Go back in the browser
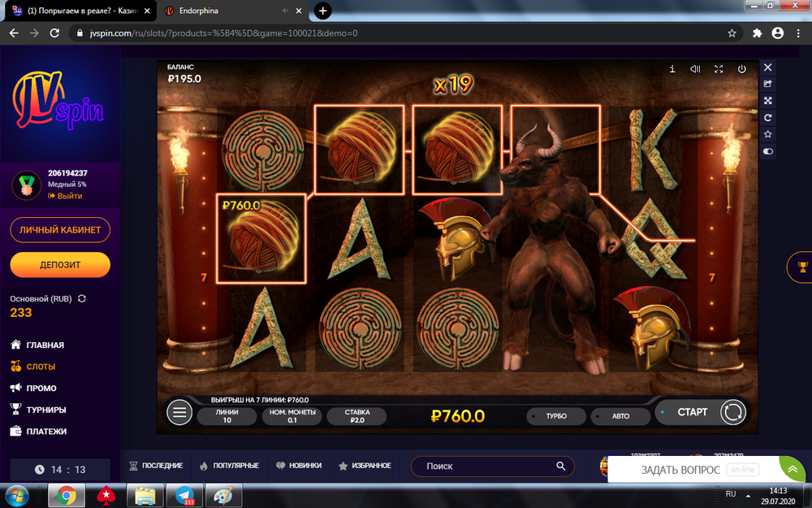Screen dimensions: 812x508 (14, 33)
